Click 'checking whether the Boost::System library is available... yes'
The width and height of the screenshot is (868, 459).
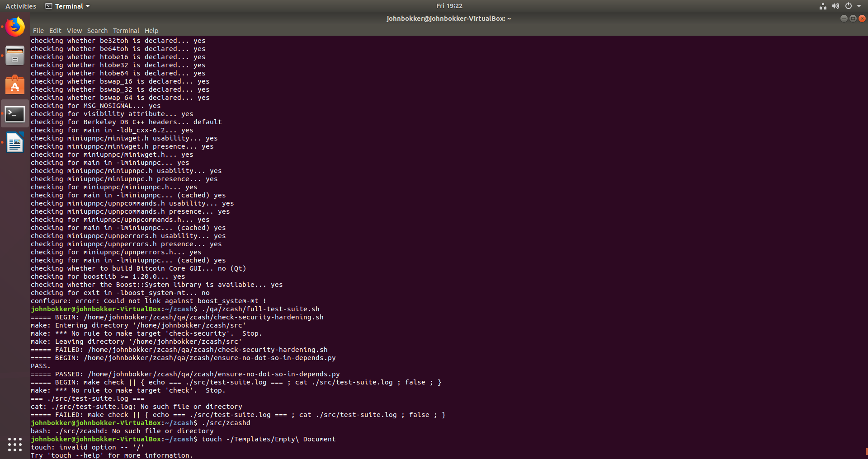156,285
